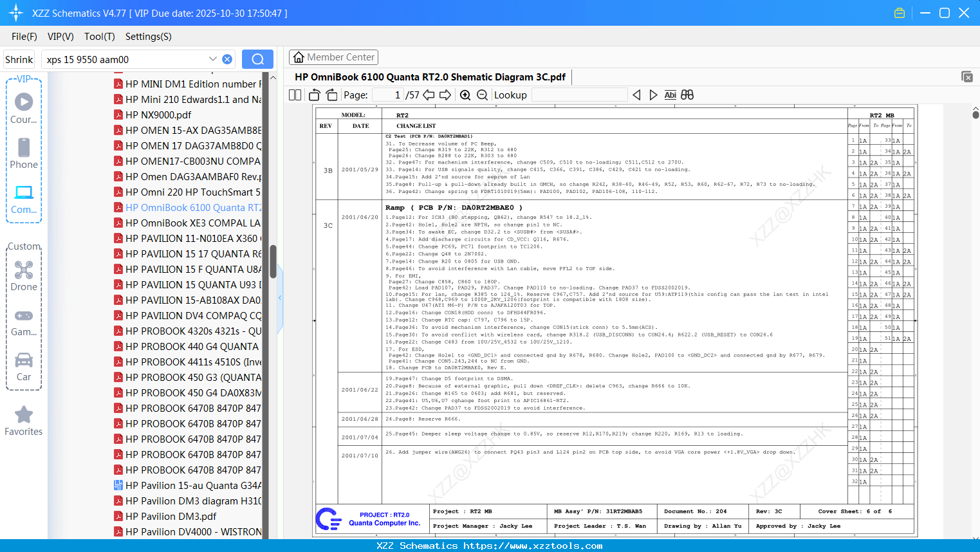Viewport: 980px width, 552px height.
Task: Clear the search box text
Action: pyautogui.click(x=227, y=59)
